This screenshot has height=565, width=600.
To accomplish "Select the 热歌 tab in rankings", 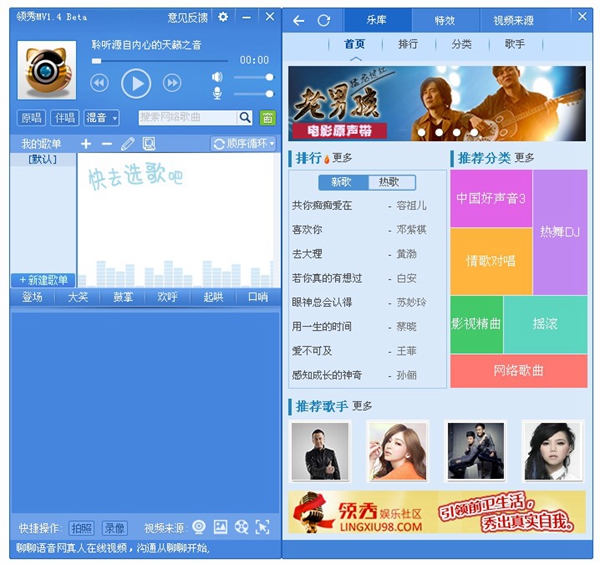I will (388, 182).
